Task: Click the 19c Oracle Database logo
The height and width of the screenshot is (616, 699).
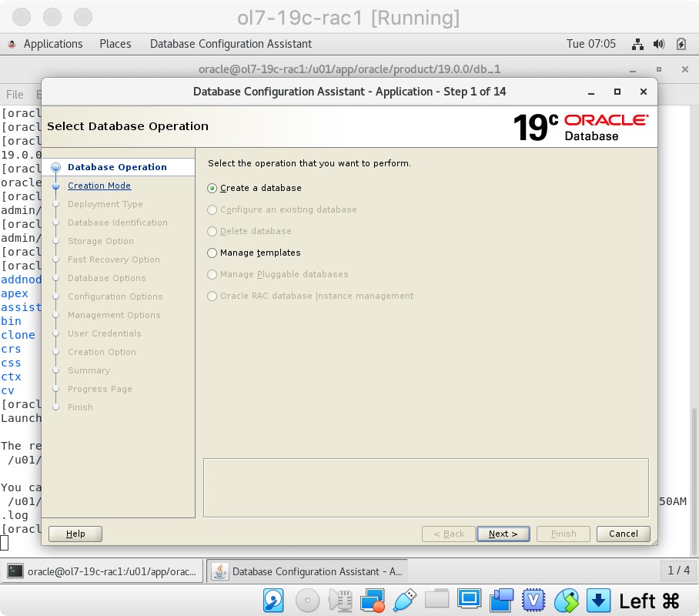Action: click(x=581, y=127)
